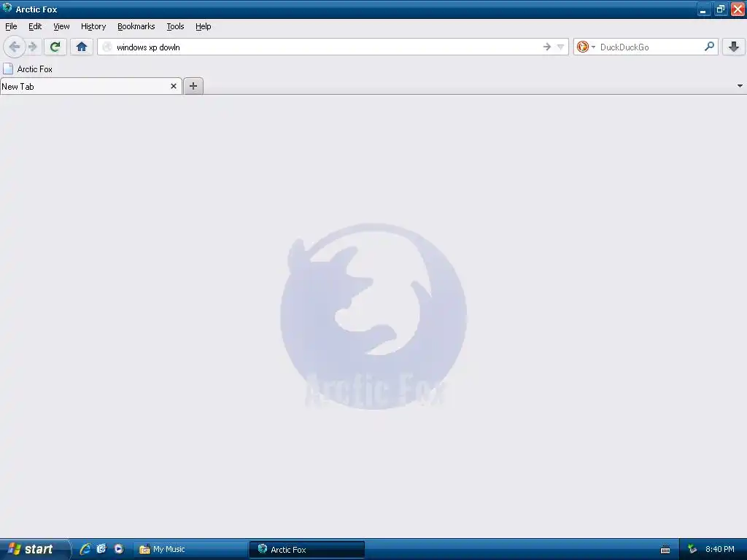Open a new tab with the plus button

[193, 86]
